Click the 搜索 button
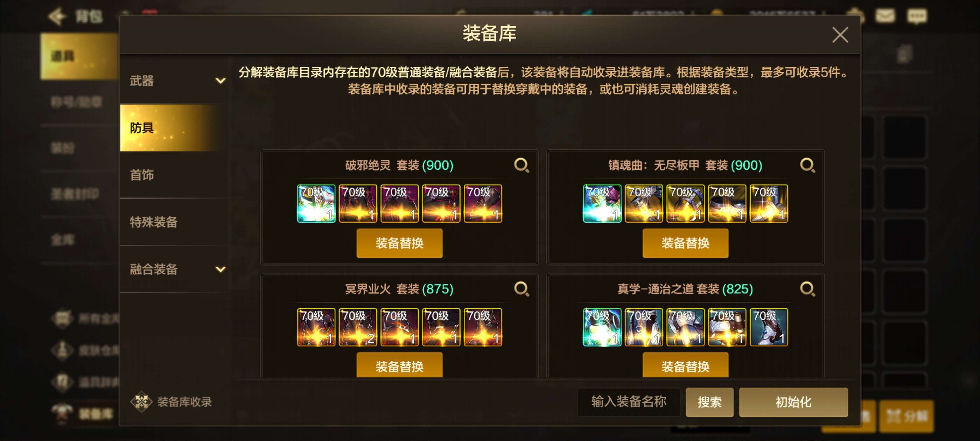Image resolution: width=980 pixels, height=441 pixels. click(709, 402)
